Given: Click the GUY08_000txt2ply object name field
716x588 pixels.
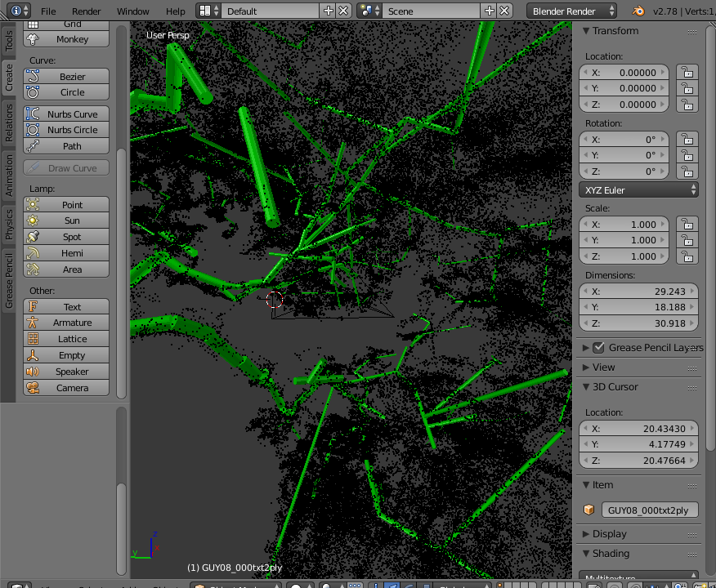Looking at the screenshot, I should (x=649, y=510).
